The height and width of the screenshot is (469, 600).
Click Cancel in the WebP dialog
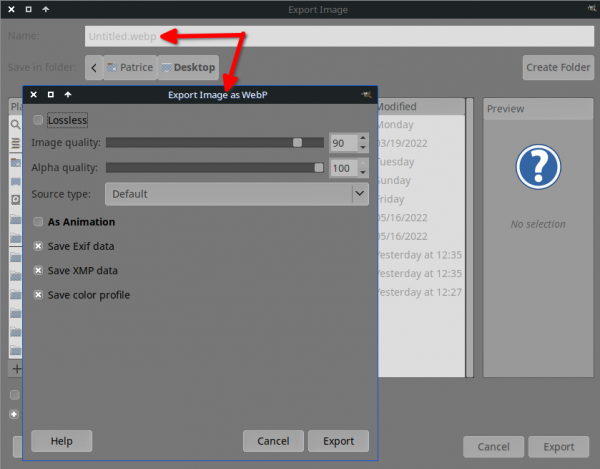(x=273, y=441)
